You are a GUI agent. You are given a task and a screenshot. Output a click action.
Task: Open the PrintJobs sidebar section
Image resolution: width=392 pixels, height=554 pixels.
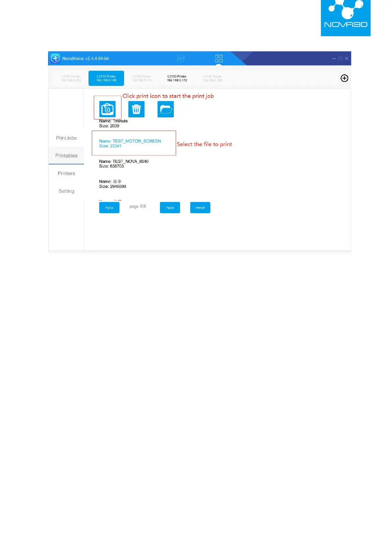click(x=66, y=138)
